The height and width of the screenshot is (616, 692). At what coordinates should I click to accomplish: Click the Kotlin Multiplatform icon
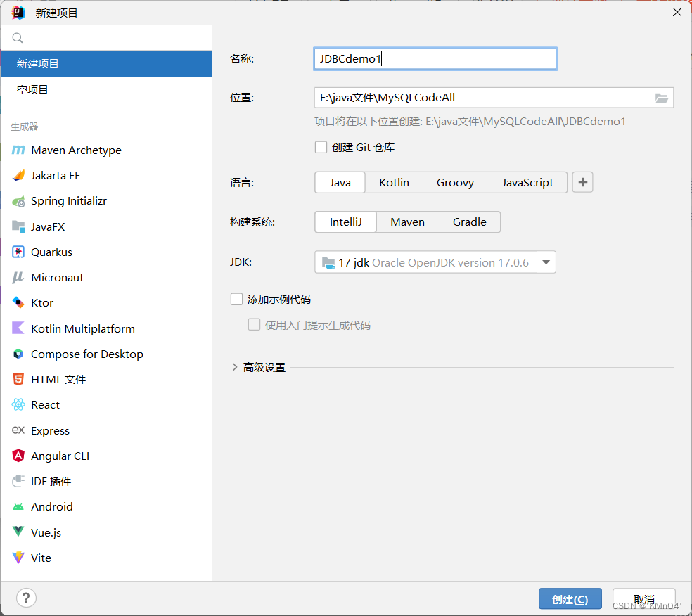click(18, 328)
